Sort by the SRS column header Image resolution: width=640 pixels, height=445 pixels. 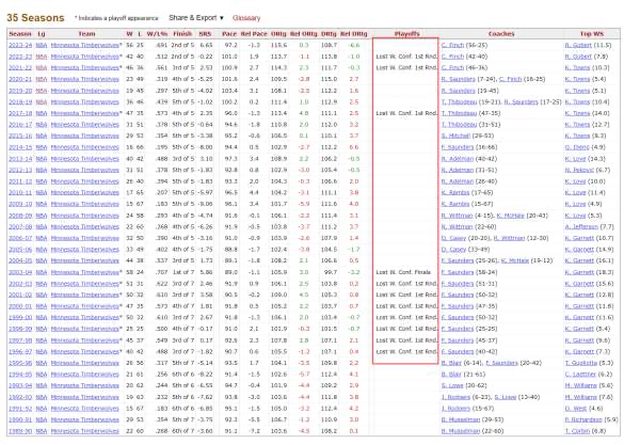click(x=205, y=33)
